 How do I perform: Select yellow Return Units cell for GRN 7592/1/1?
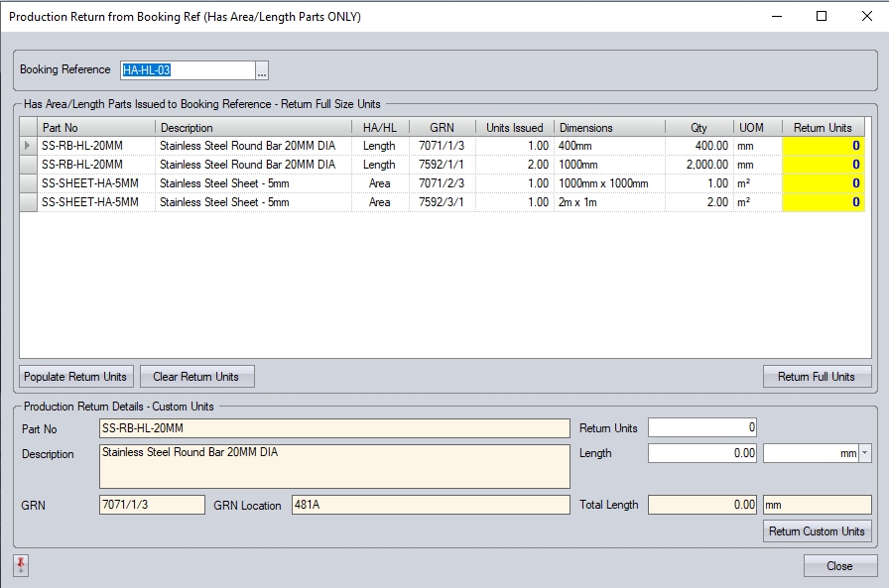pos(823,165)
